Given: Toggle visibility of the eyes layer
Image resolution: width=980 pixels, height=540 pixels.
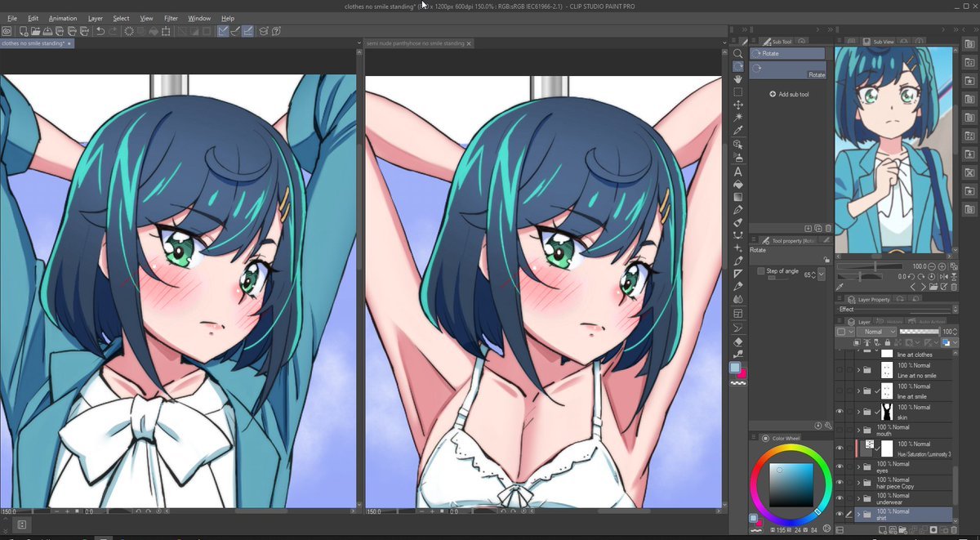Looking at the screenshot, I should [x=839, y=468].
